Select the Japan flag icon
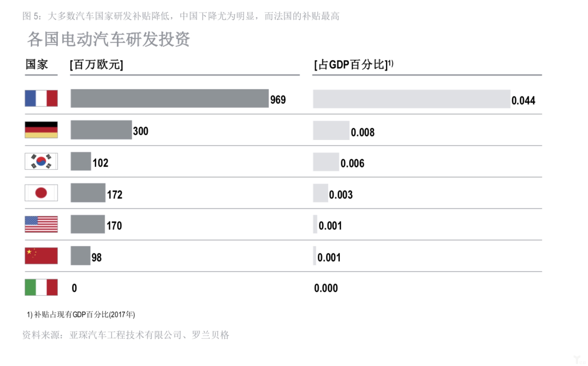The height and width of the screenshot is (366, 588). (x=41, y=193)
